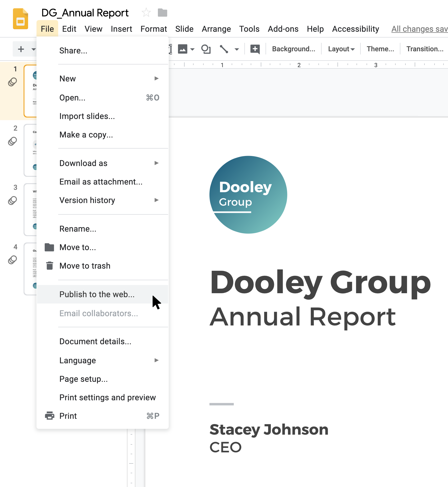Viewport: 448px width, 487px height.
Task: Click the trash icon beside Move to trash
Action: tap(50, 266)
